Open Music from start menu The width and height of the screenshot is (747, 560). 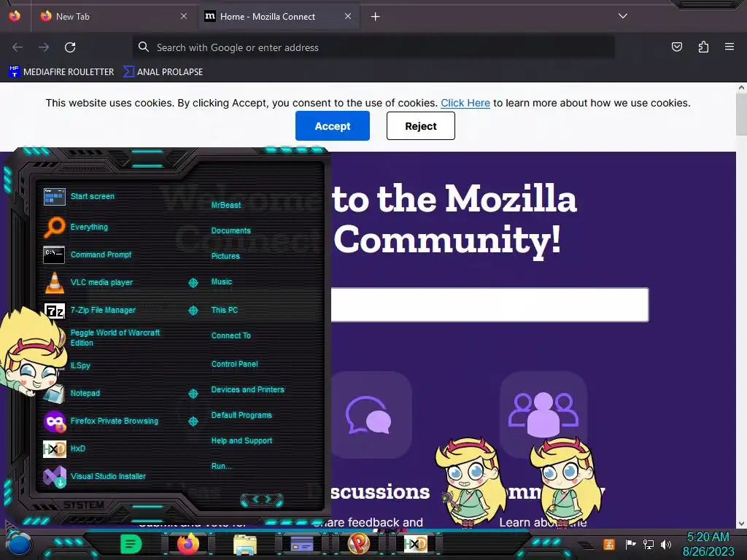tap(222, 282)
